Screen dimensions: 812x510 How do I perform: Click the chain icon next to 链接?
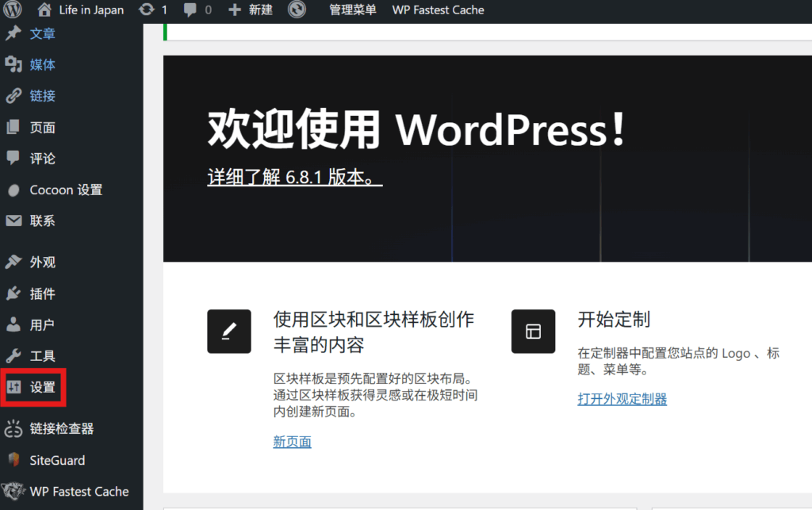tap(13, 96)
